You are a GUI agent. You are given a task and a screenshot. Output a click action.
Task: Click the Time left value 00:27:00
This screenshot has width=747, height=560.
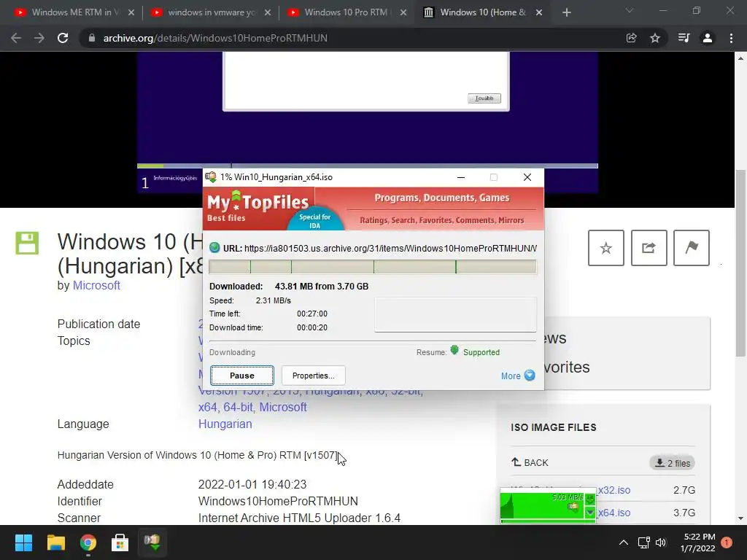[312, 314]
